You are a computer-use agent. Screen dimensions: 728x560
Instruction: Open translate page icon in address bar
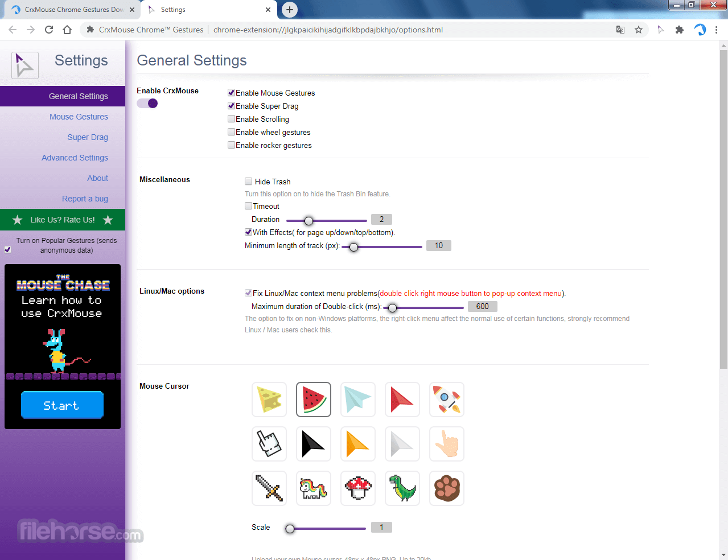tap(620, 30)
